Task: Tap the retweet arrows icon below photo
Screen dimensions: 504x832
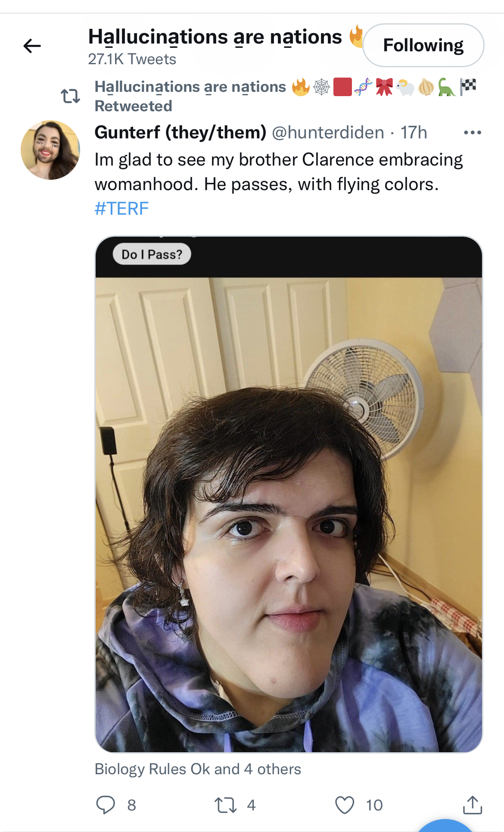Action: [x=225, y=805]
